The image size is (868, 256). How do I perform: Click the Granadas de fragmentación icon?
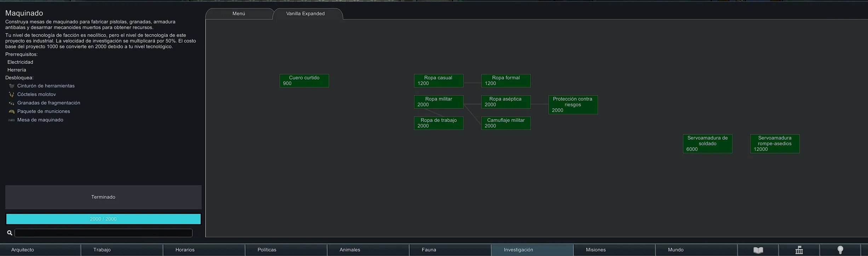[12, 103]
